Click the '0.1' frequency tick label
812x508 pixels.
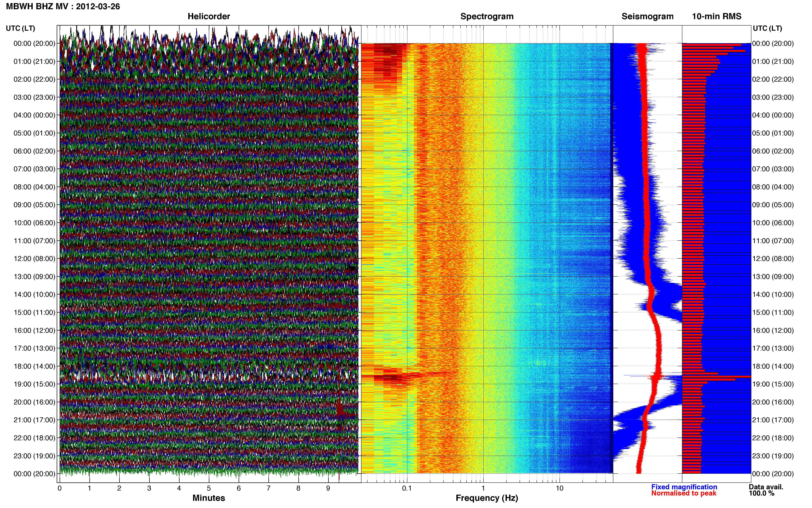click(407, 488)
